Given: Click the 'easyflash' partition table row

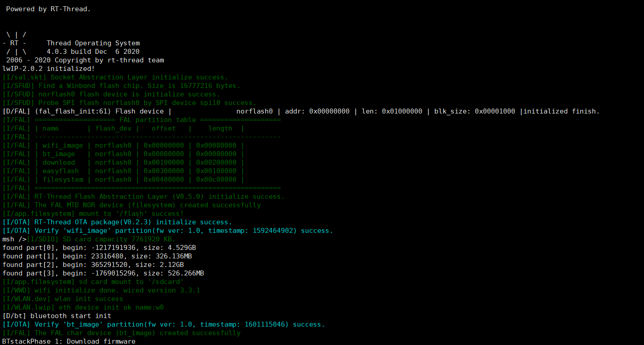Looking at the screenshot, I should tap(123, 171).
